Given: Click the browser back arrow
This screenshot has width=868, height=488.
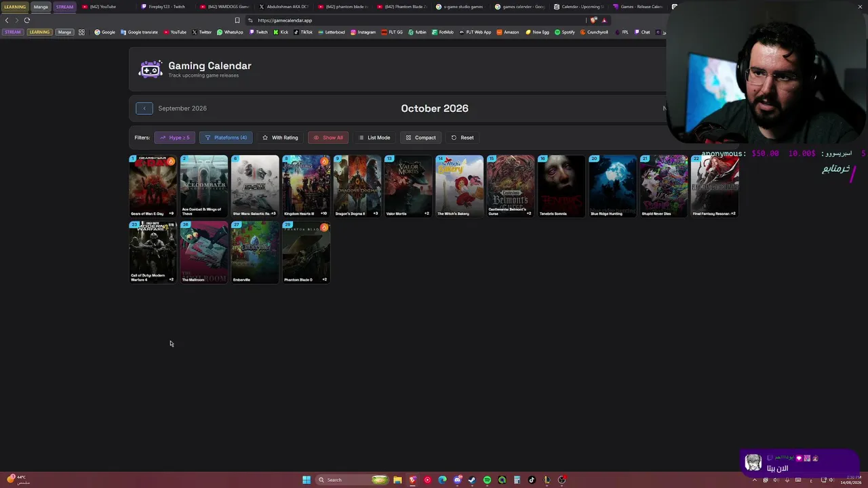Looking at the screenshot, I should 7,20.
